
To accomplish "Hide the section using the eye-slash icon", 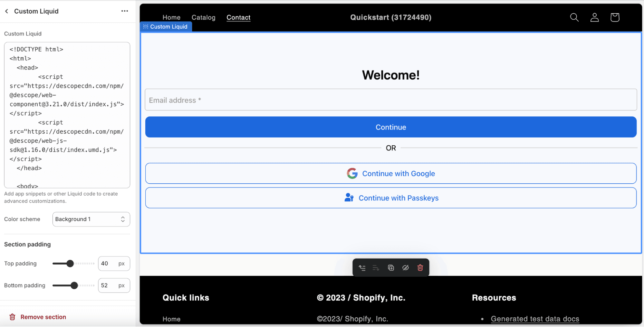I will tap(405, 268).
